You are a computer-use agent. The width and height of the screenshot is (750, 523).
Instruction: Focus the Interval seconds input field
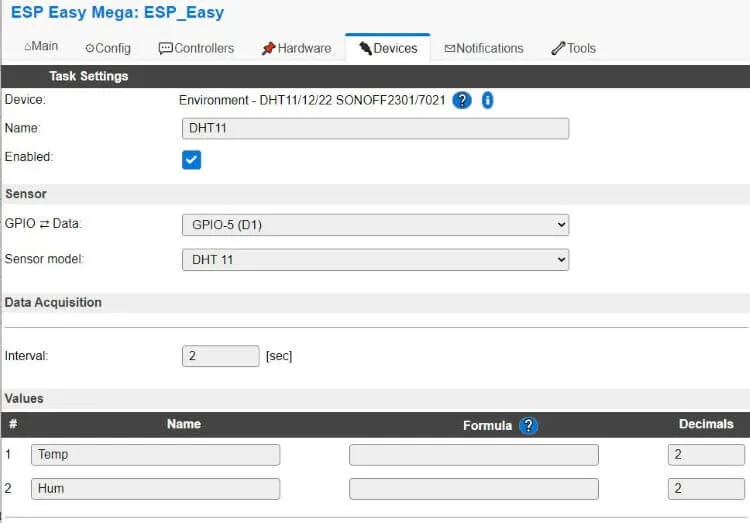coord(221,356)
